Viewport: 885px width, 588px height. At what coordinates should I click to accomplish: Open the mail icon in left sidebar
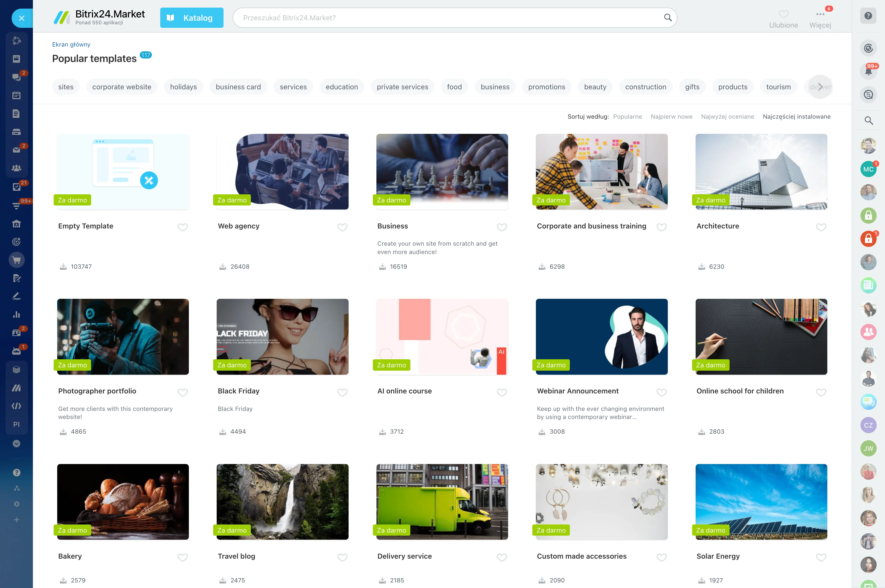point(16,150)
